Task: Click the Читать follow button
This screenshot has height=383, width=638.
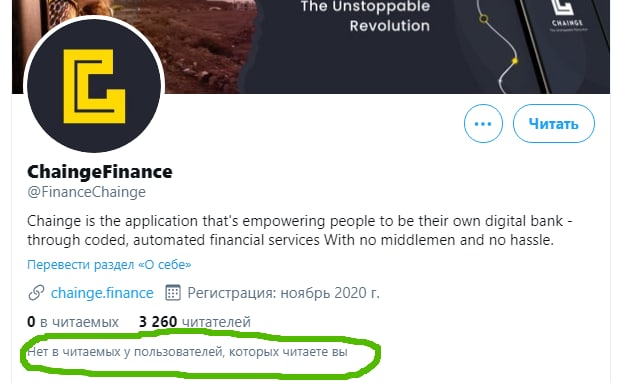Action: 553,123
